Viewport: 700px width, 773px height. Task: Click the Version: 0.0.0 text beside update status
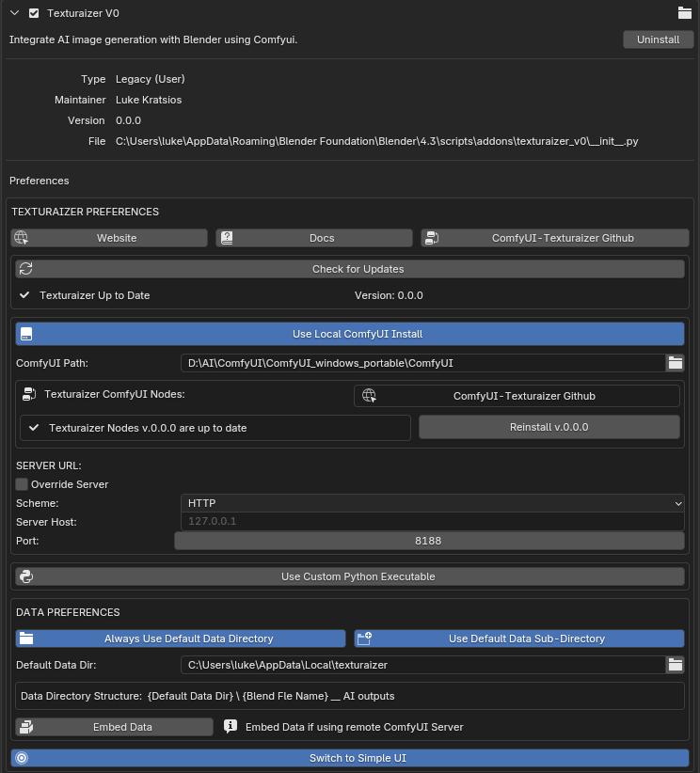389,296
